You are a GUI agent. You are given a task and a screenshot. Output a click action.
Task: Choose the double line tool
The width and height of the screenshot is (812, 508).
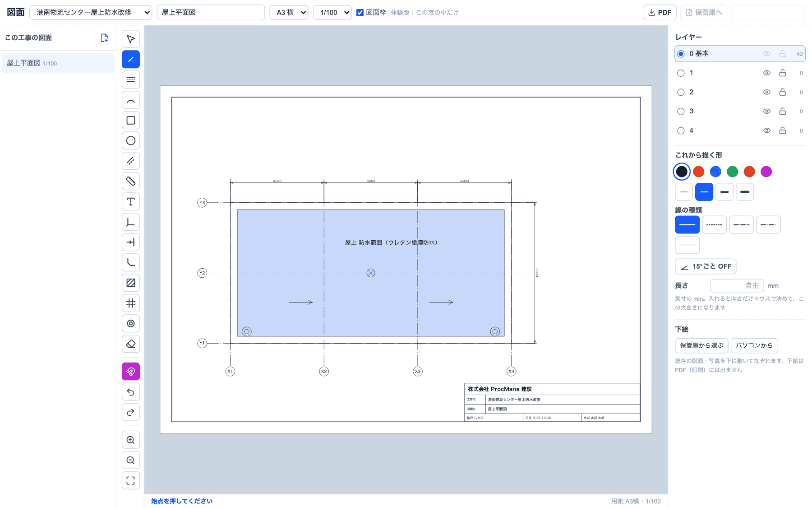click(x=130, y=79)
